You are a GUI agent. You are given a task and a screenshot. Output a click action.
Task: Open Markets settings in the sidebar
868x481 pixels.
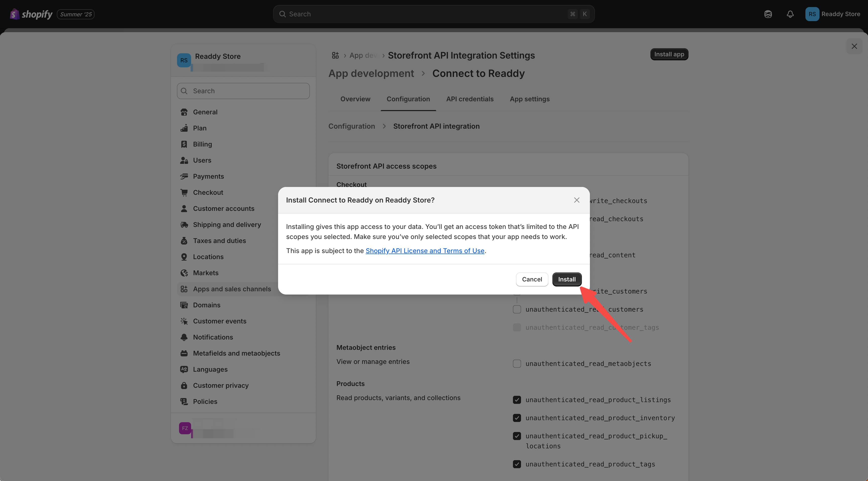pyautogui.click(x=205, y=273)
